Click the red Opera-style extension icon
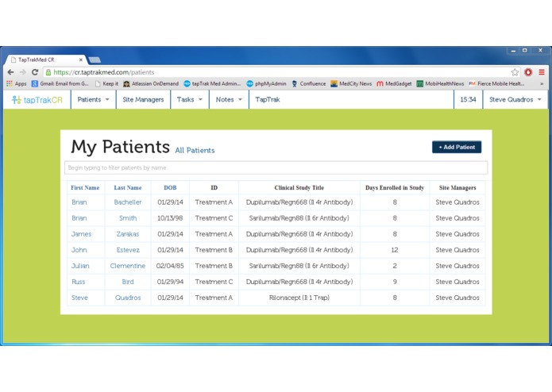Screen dimensions: 552x392 coord(528,72)
